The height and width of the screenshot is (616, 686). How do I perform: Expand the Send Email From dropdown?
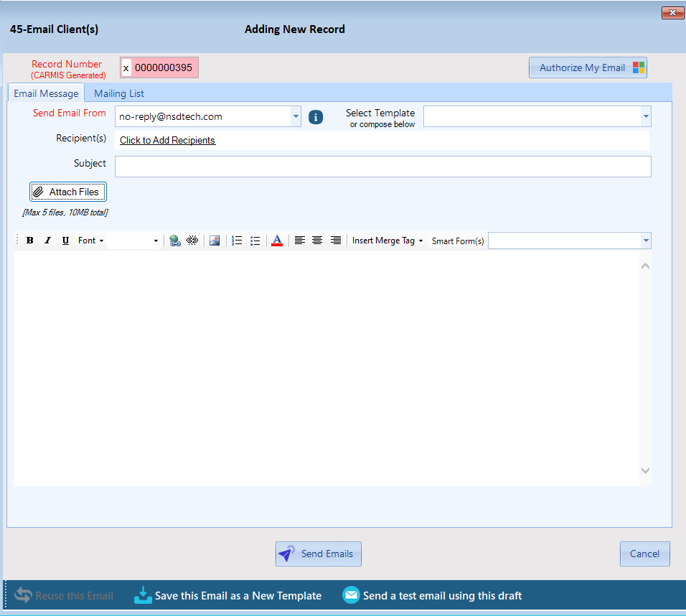(x=296, y=116)
